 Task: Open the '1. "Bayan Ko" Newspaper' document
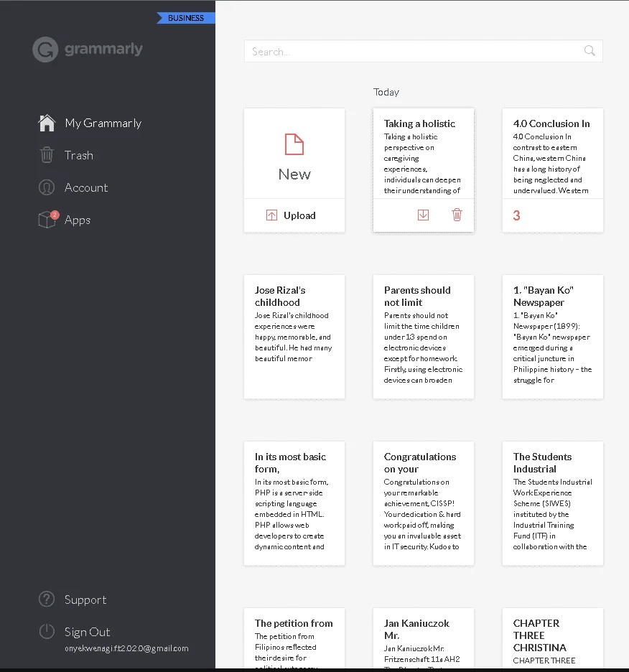tap(552, 337)
